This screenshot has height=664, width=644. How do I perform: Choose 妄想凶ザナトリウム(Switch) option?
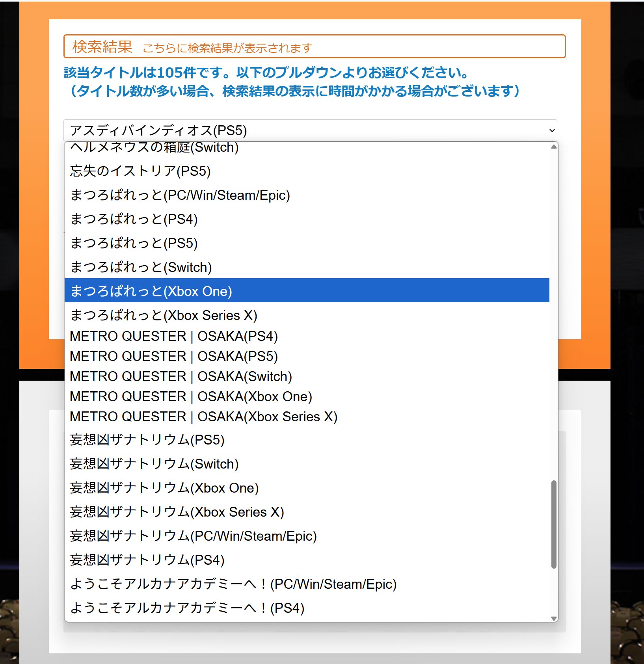(x=307, y=463)
